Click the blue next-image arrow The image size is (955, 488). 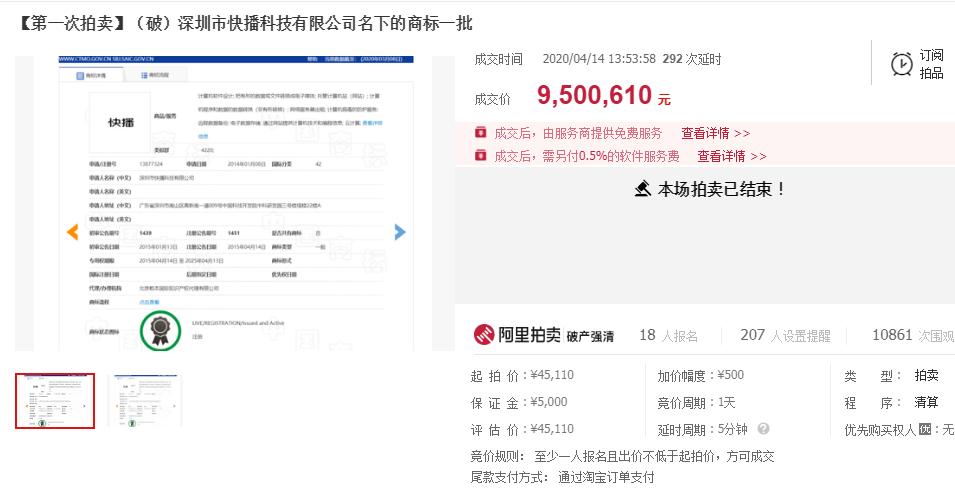[x=400, y=232]
